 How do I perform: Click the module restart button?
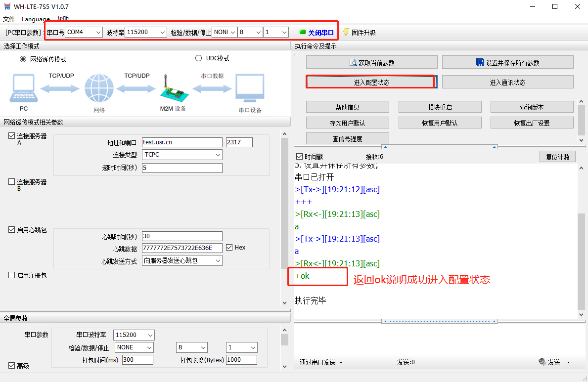[x=440, y=107]
